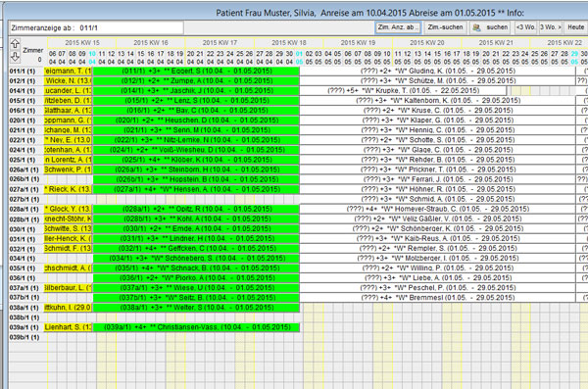Select the green Schöneberg, S. booking bar

point(196,258)
